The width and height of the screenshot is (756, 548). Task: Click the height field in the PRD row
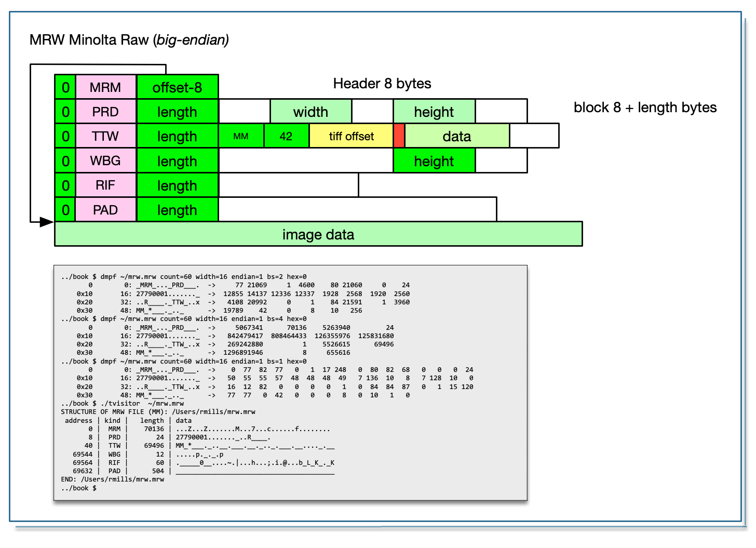pyautogui.click(x=434, y=112)
